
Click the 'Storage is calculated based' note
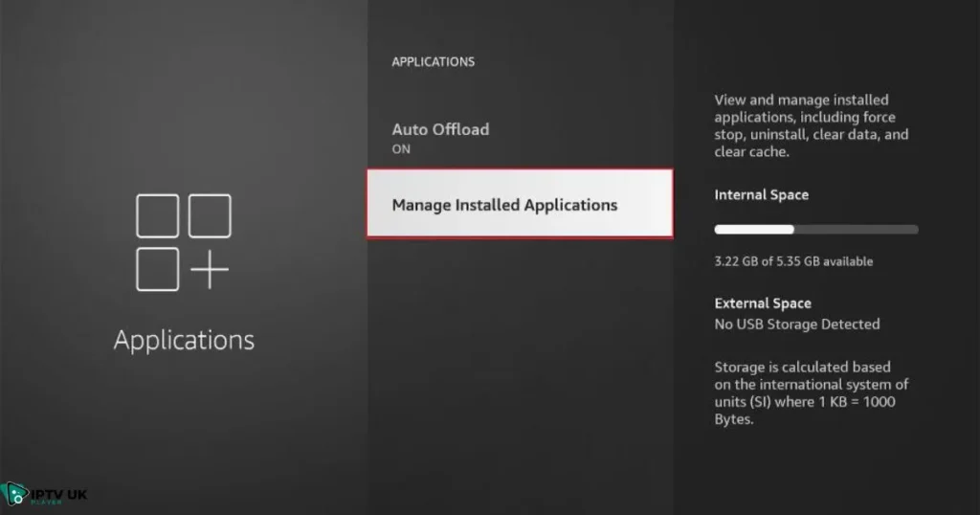pos(812,393)
